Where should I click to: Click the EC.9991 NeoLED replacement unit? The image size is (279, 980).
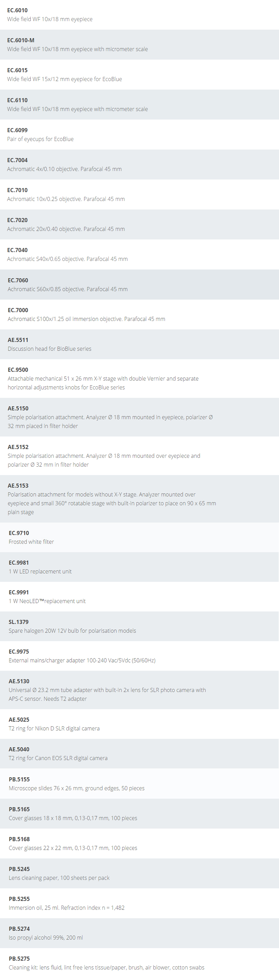click(x=139, y=596)
